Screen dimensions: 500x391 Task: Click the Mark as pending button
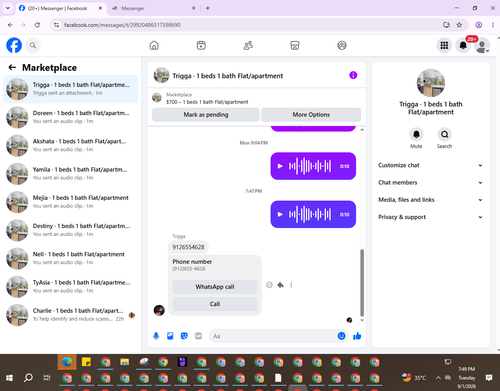click(x=206, y=115)
